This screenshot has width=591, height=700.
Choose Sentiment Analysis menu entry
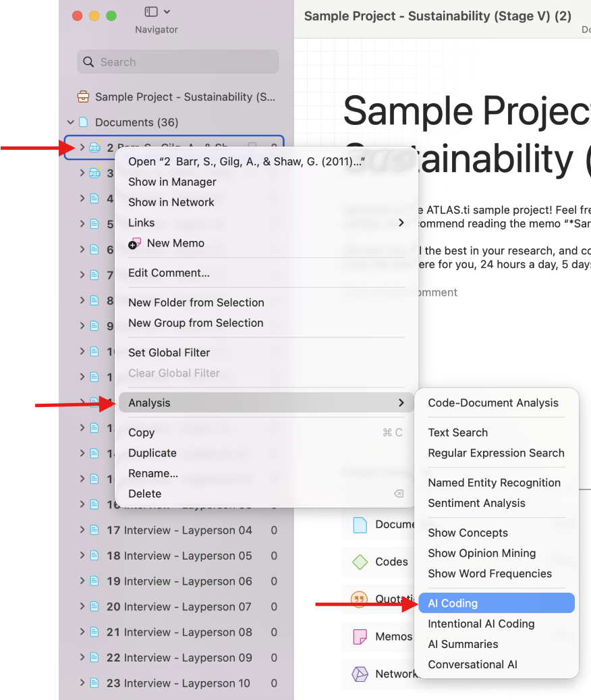[x=476, y=503]
